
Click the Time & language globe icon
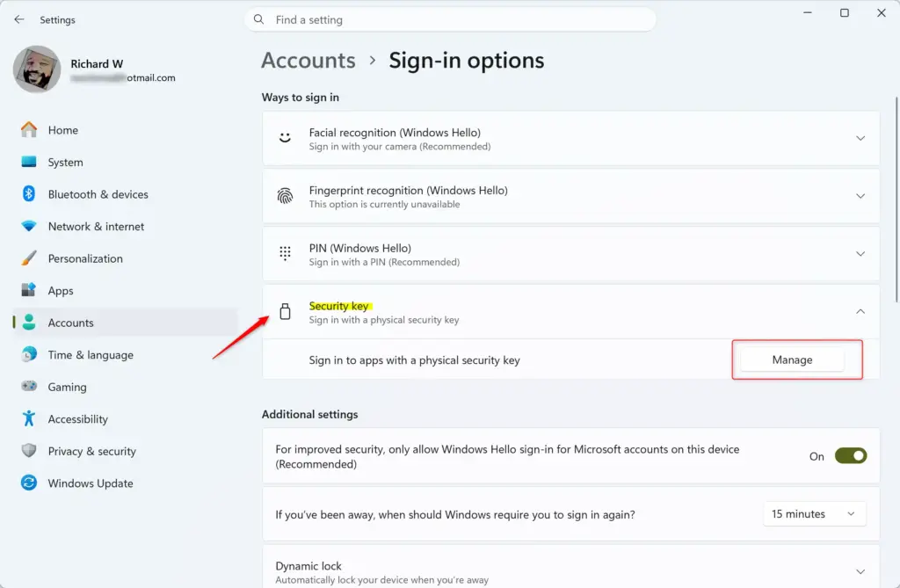(x=29, y=354)
